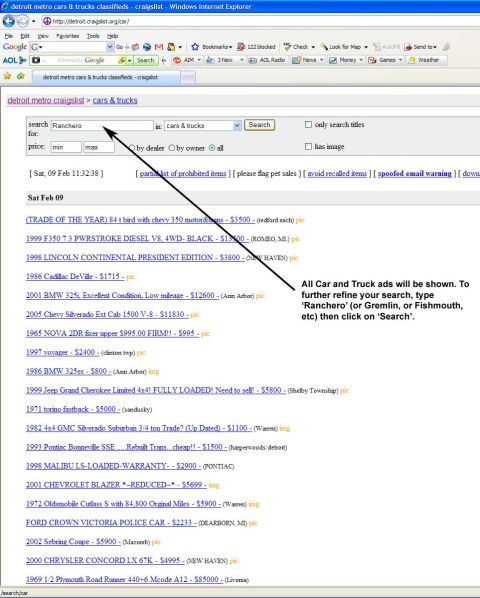Open the 'detroit metro craigslist' breadcrumb link
The height and width of the screenshot is (598, 480).
tap(46, 100)
